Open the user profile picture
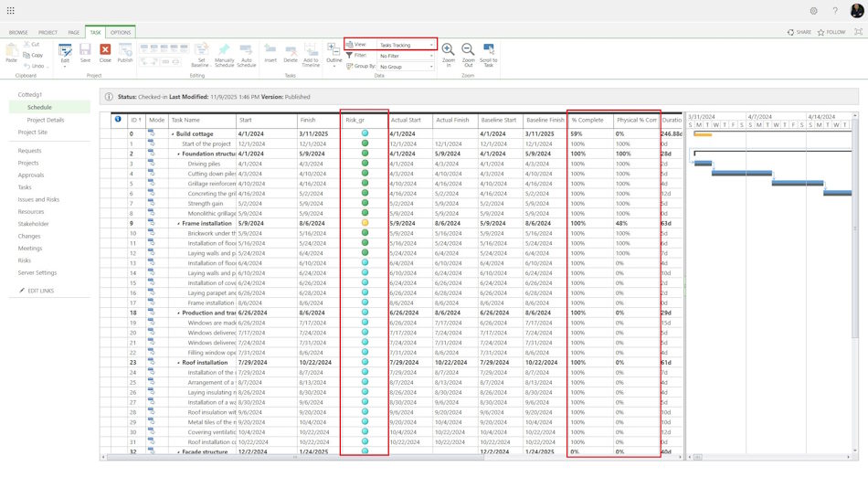Viewport: 868px width, 488px height. [856, 11]
